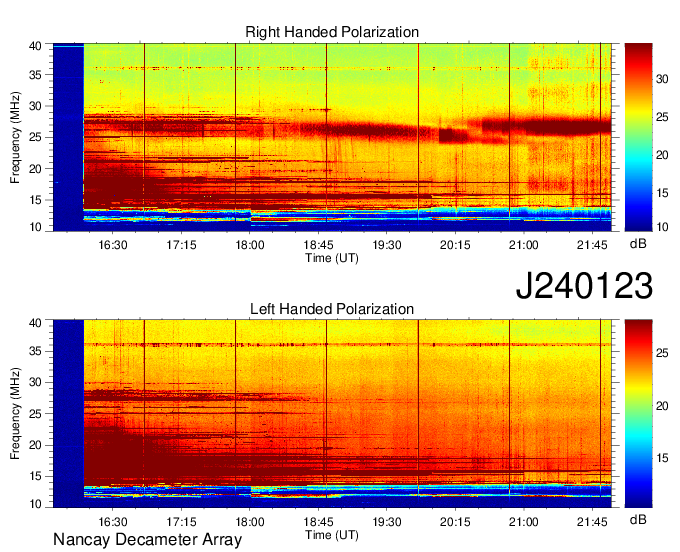Click the dB unit label under the top colorbar

coord(638,244)
